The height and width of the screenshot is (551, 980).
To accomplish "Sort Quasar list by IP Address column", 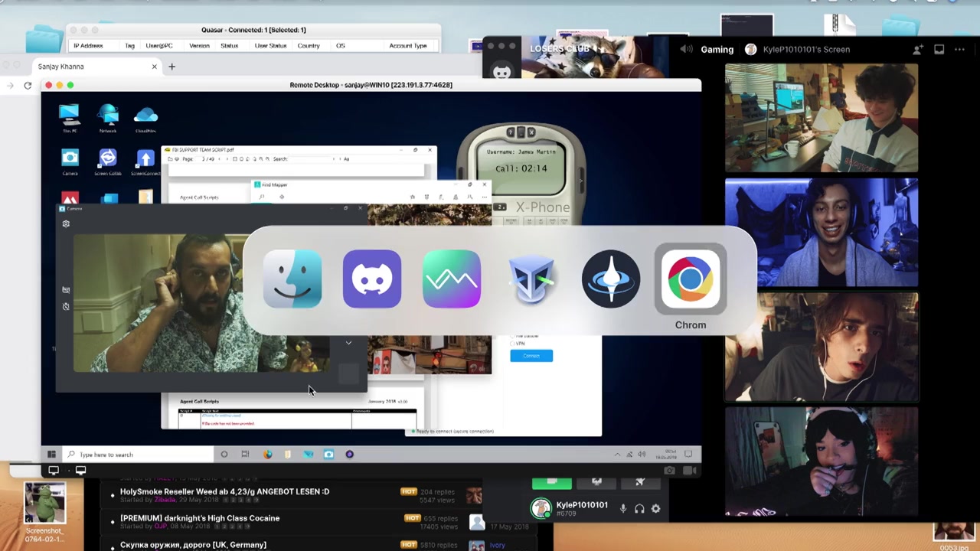I will pyautogui.click(x=88, y=46).
